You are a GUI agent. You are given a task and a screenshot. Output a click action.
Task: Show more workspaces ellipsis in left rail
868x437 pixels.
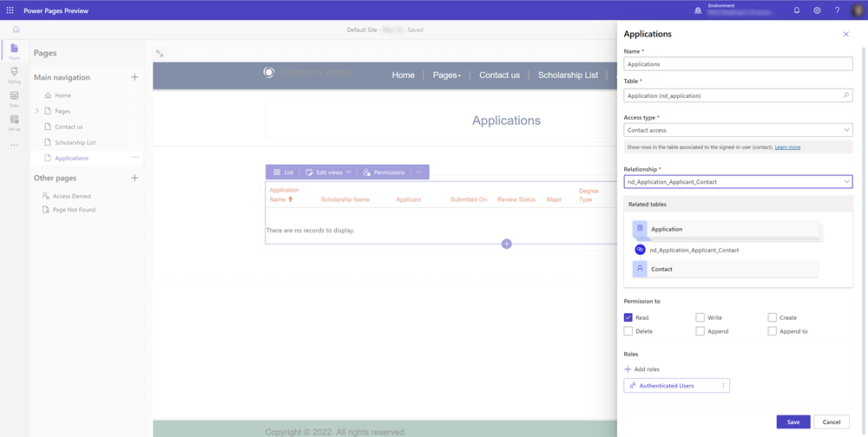point(15,146)
